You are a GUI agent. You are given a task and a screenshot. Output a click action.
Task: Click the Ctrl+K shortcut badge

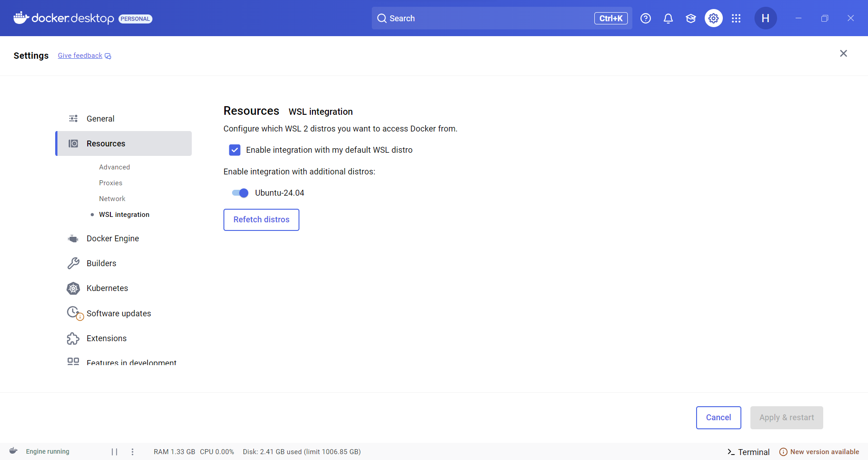click(611, 18)
